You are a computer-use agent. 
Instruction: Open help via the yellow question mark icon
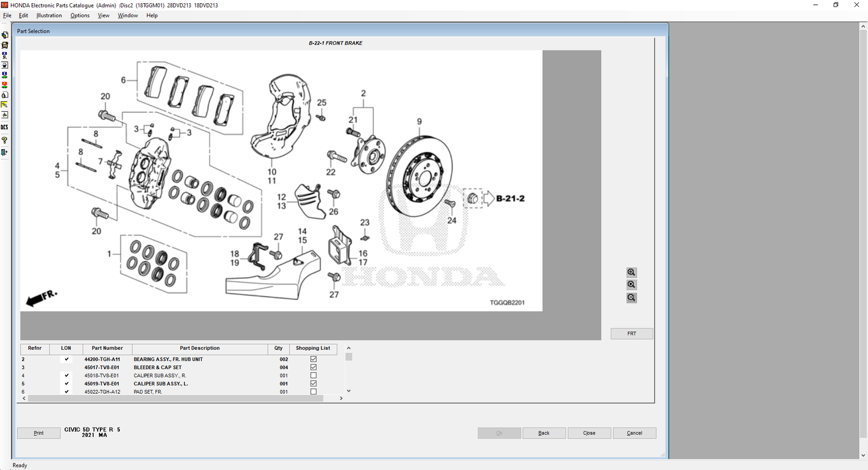(5, 140)
